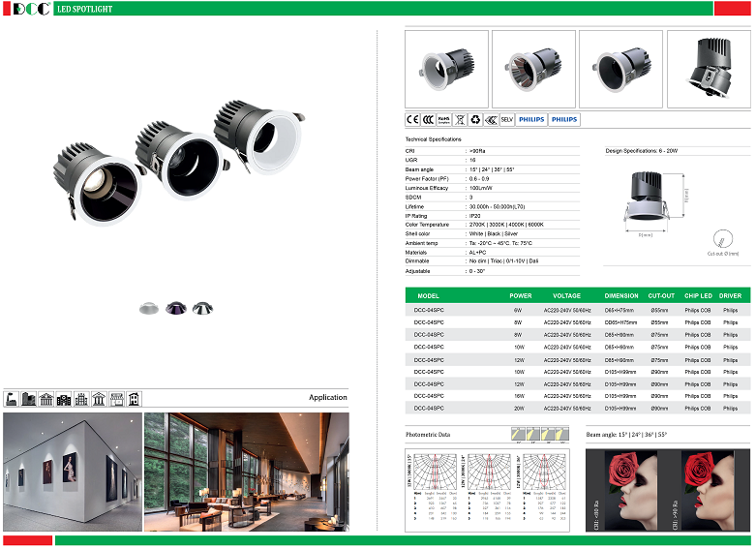Click the 'Design Specifications: 6 - 20W' text
Screen dimensions: 756x549
coord(641,151)
